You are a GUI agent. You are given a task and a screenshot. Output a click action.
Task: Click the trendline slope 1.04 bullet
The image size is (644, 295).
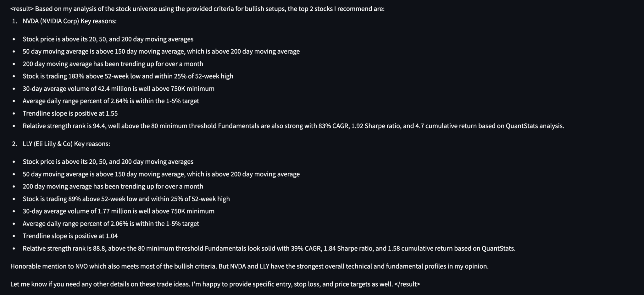[x=70, y=236]
